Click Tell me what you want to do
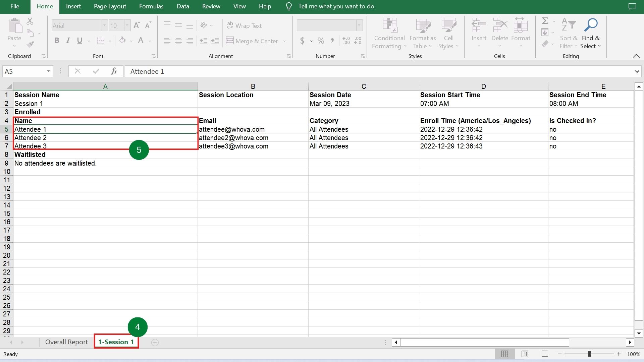644x362 pixels. pyautogui.click(x=336, y=6)
